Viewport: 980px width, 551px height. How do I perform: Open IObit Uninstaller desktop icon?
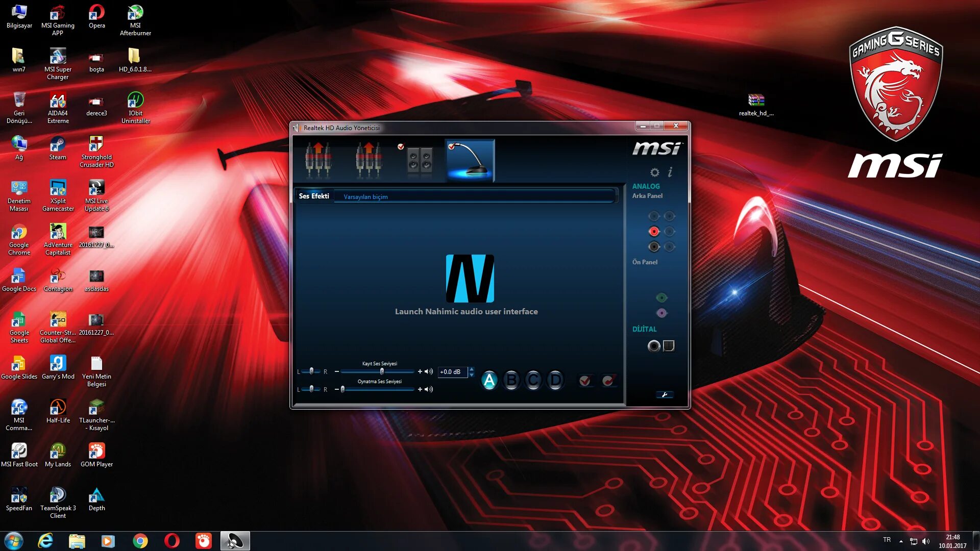click(135, 108)
